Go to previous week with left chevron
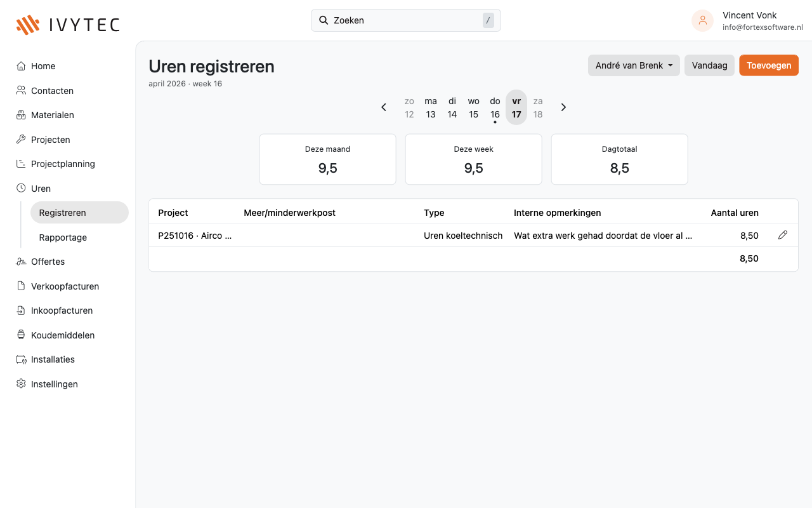The height and width of the screenshot is (508, 812). click(383, 107)
